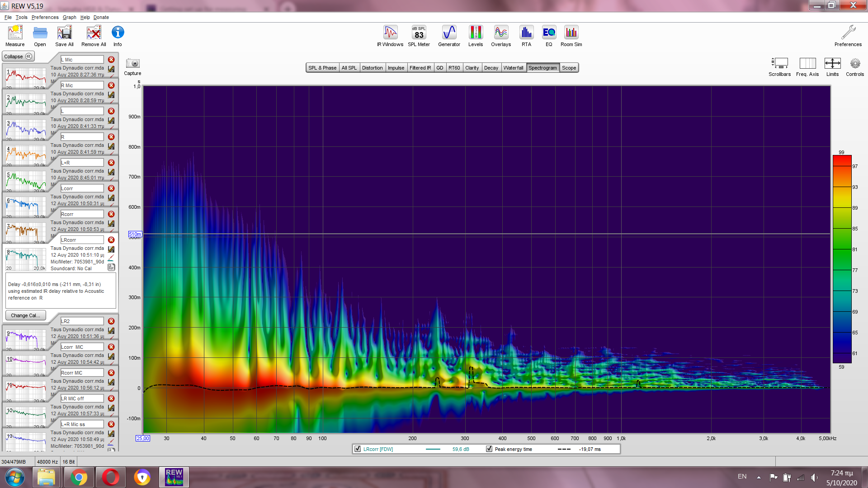The image size is (868, 488).
Task: Switch to the Distortion tab
Action: pos(372,68)
